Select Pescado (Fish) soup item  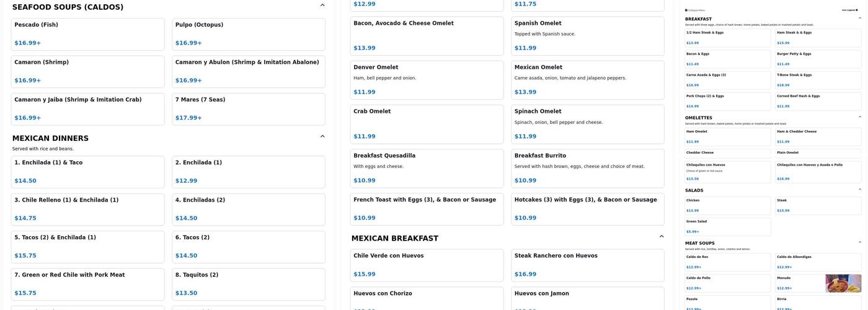87,34
